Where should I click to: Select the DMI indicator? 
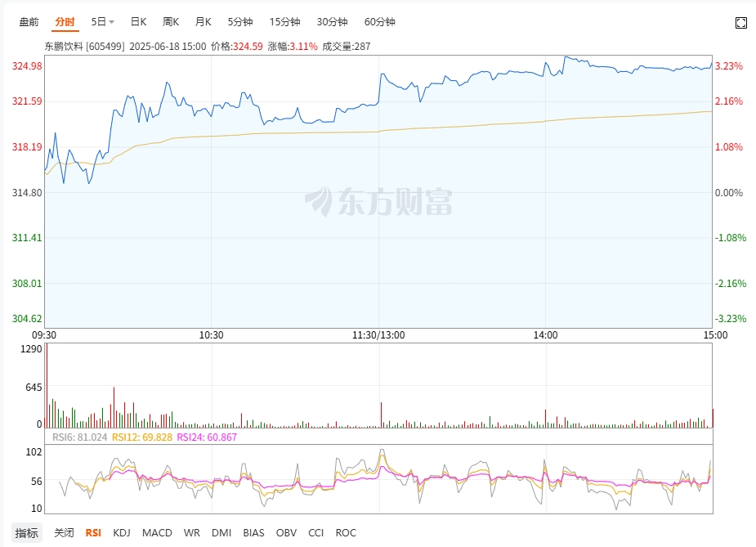[221, 533]
